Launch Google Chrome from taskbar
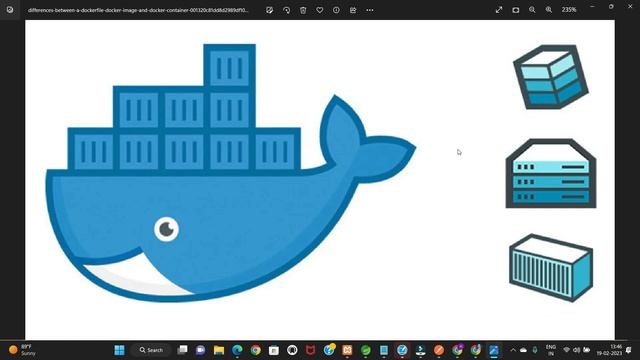This screenshot has width=640, height=360. pyautogui.click(x=256, y=350)
